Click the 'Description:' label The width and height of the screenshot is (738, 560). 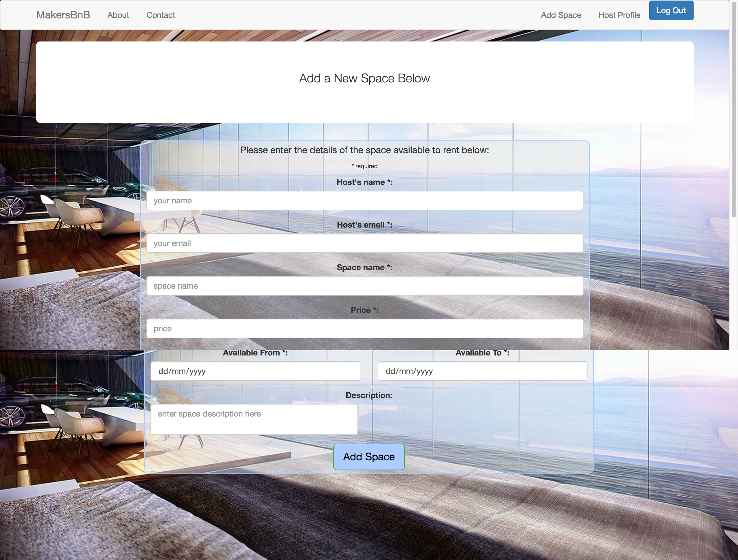369,395
